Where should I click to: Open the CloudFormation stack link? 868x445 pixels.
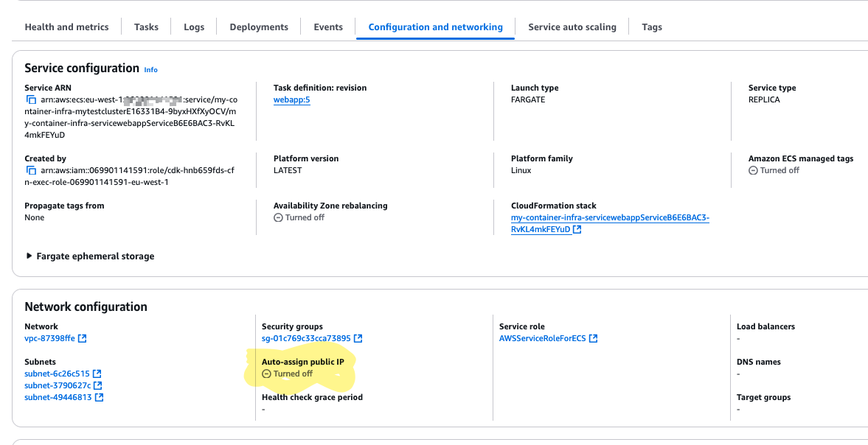coord(609,218)
